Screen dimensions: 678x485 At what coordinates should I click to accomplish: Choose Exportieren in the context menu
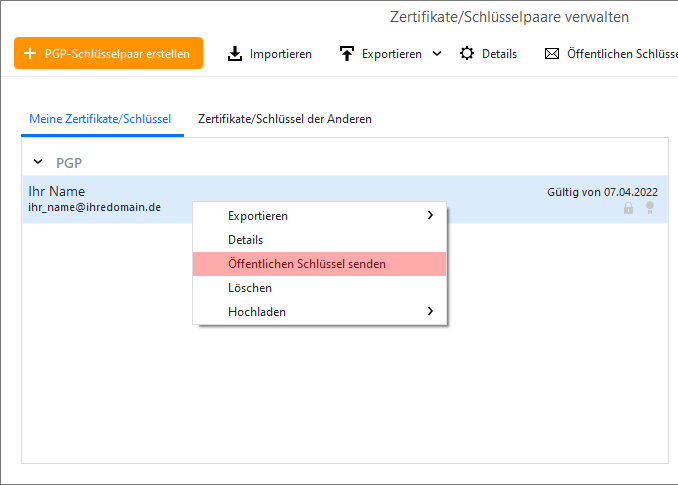click(320, 216)
